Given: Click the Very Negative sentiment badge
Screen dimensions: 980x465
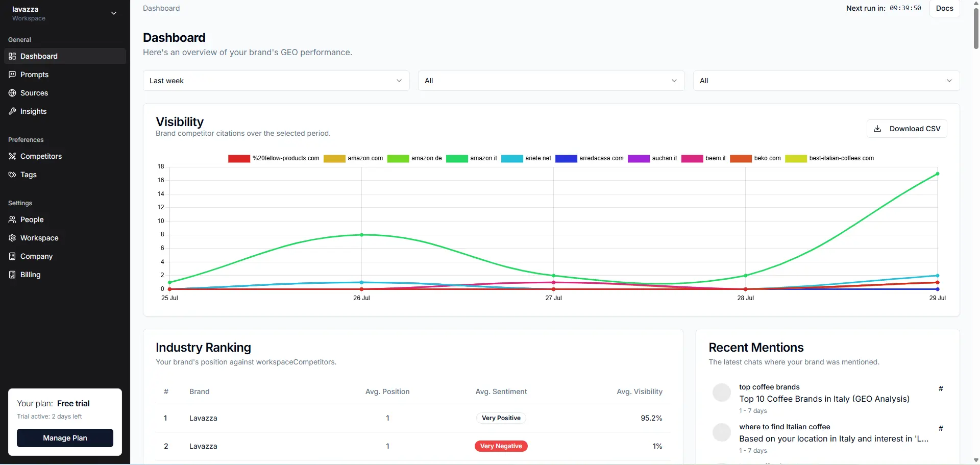Looking at the screenshot, I should pyautogui.click(x=501, y=446).
